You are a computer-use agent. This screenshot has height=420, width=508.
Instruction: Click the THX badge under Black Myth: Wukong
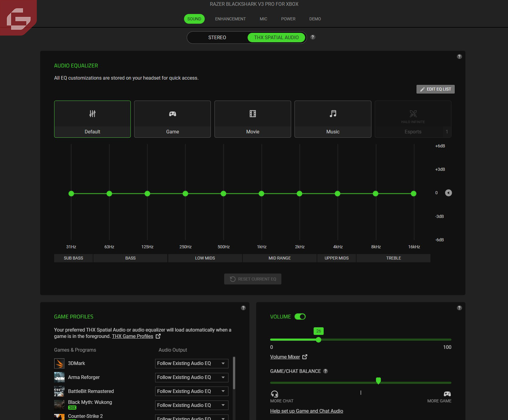[x=72, y=408]
